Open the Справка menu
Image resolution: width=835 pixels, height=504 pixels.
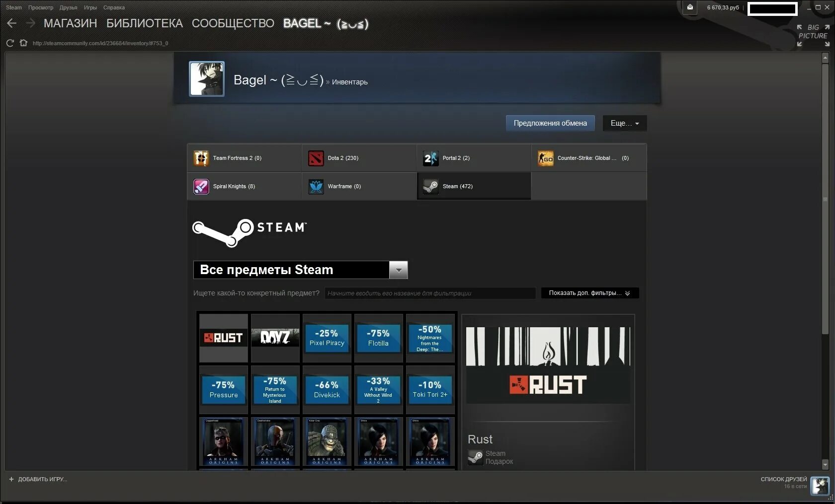click(114, 7)
